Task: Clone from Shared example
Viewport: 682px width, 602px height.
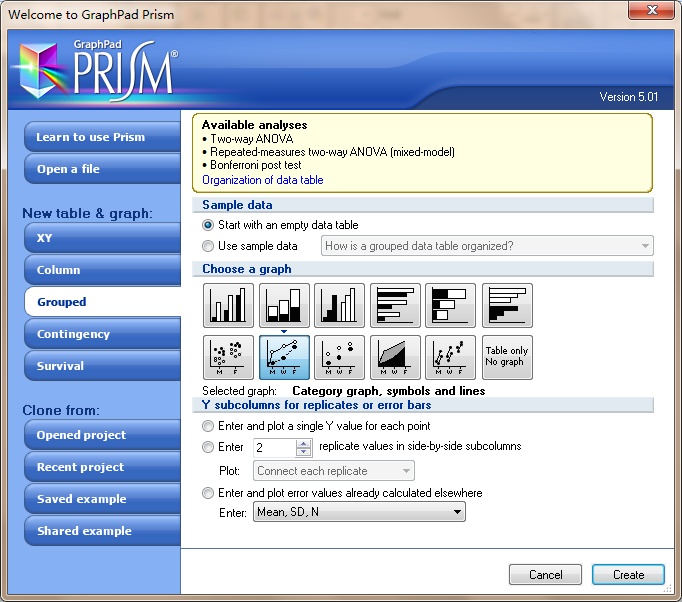Action: [103, 531]
